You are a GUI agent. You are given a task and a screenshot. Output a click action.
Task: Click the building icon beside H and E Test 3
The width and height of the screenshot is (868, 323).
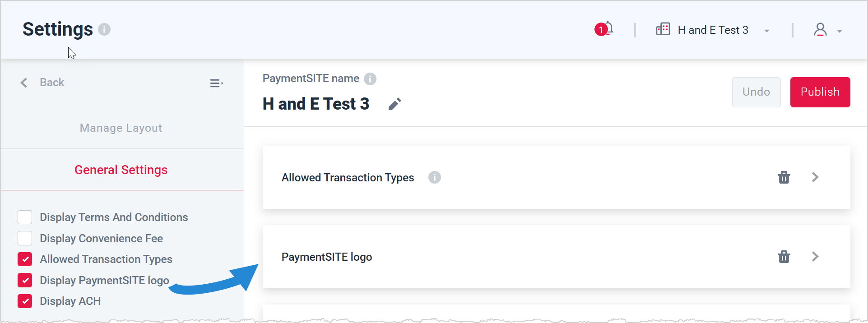(x=663, y=29)
